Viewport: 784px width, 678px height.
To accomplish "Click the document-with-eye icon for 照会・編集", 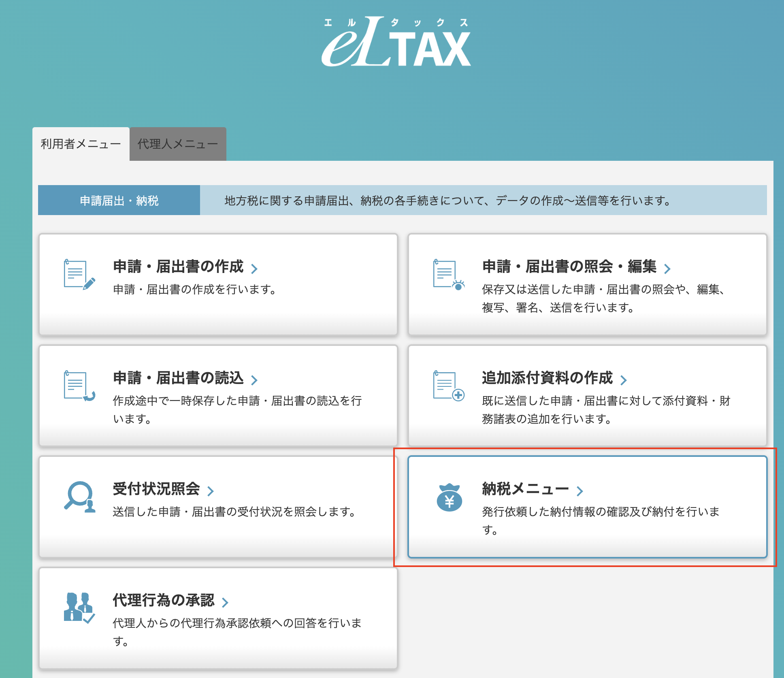I will (449, 275).
